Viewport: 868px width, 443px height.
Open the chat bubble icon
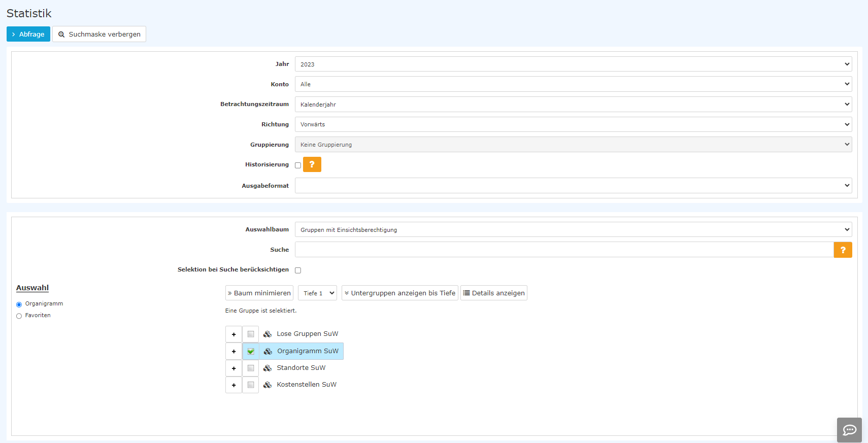tap(849, 430)
